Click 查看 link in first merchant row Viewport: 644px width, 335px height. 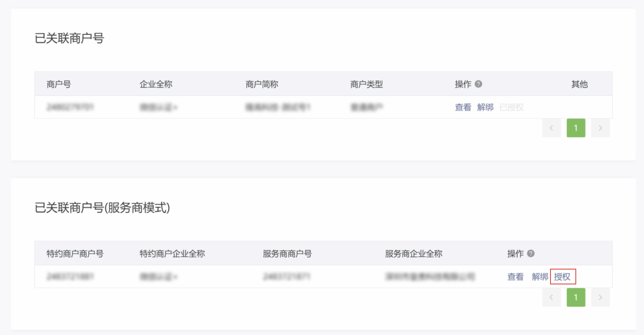463,107
